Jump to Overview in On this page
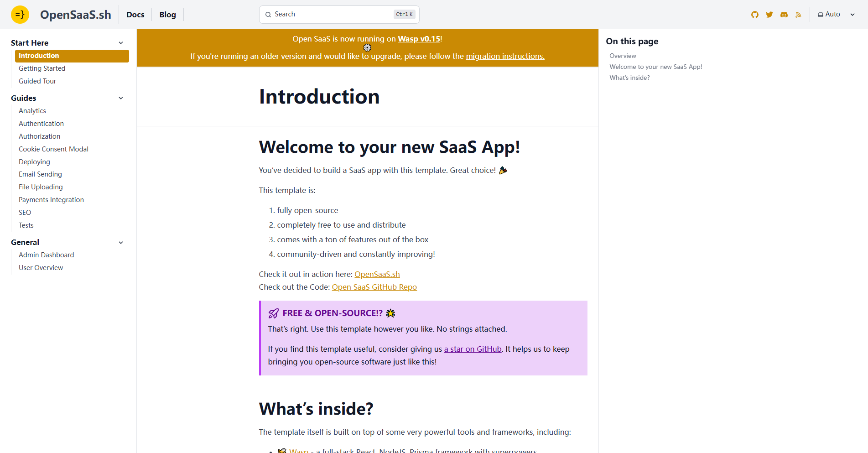868x453 pixels. tap(623, 56)
